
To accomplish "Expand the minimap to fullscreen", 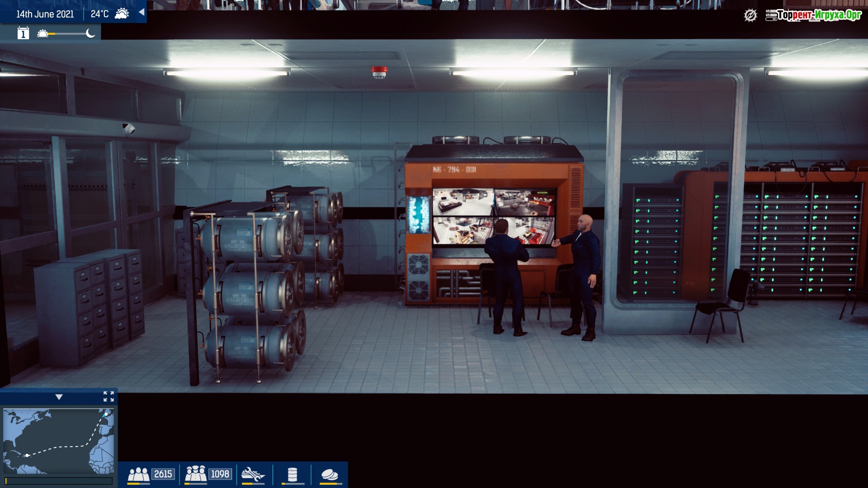I will (108, 396).
